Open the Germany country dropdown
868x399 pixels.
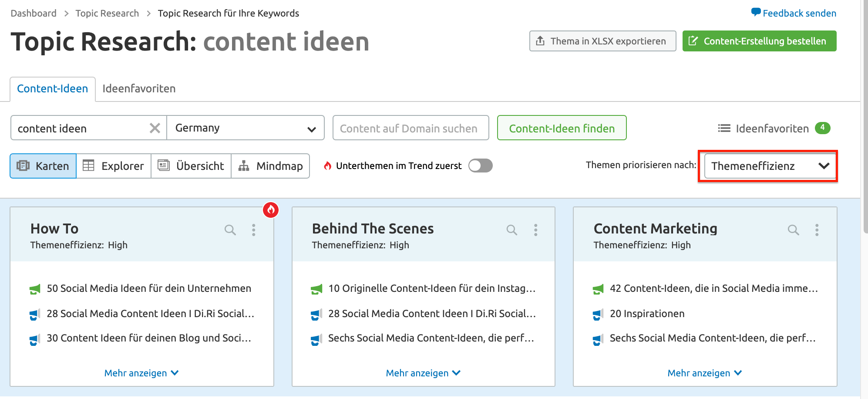tap(246, 128)
